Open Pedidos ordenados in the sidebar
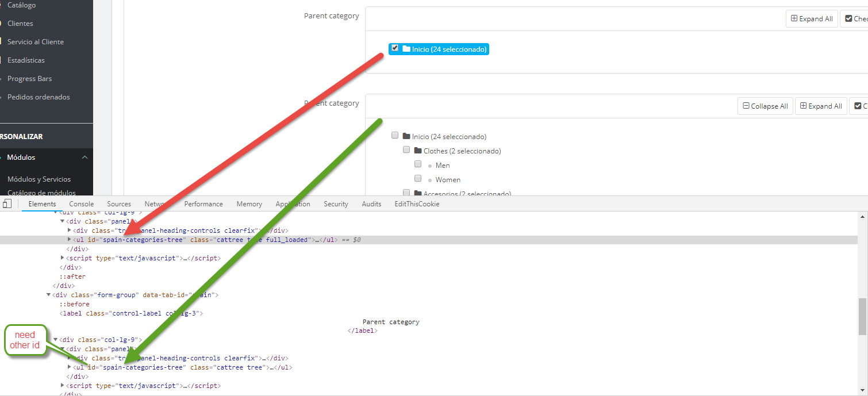 coord(39,97)
